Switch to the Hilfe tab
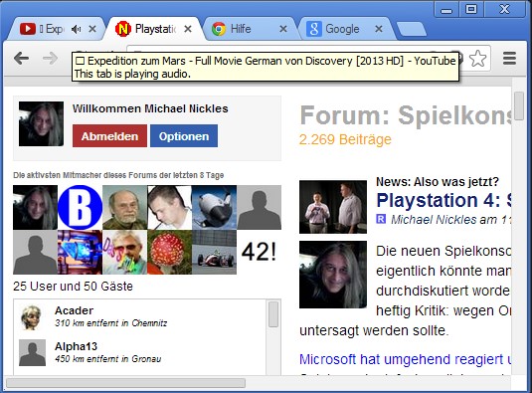The image size is (532, 393). (251, 29)
